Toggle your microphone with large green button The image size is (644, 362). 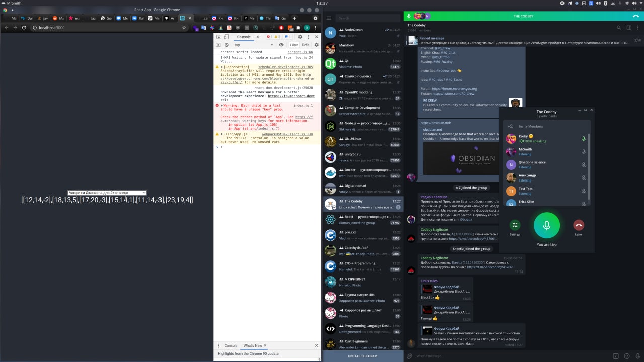click(547, 225)
